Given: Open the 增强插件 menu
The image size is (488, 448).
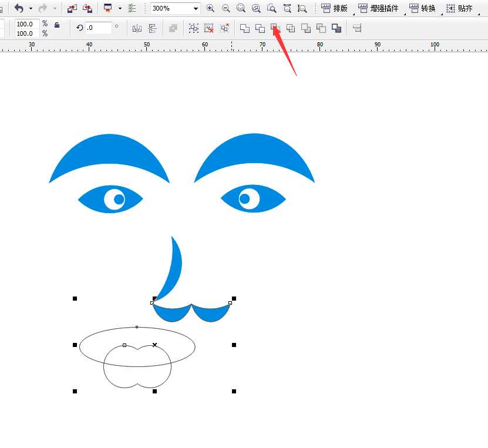Looking at the screenshot, I should [379, 8].
